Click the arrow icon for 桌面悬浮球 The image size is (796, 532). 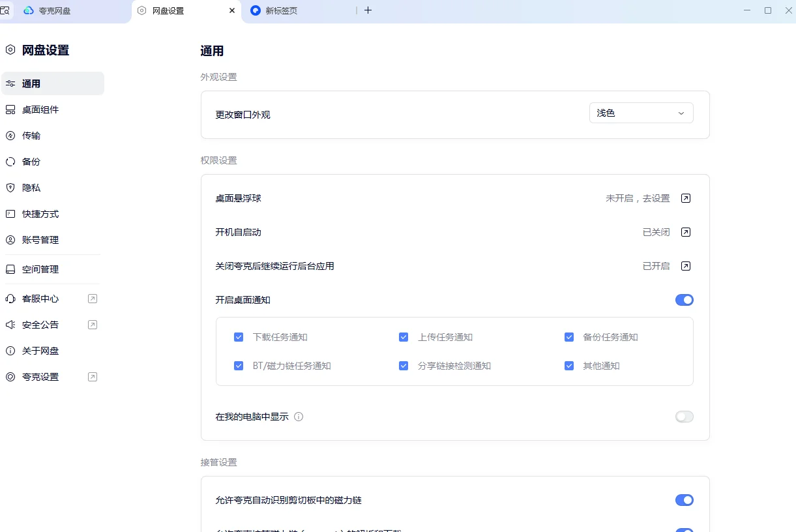click(x=686, y=198)
